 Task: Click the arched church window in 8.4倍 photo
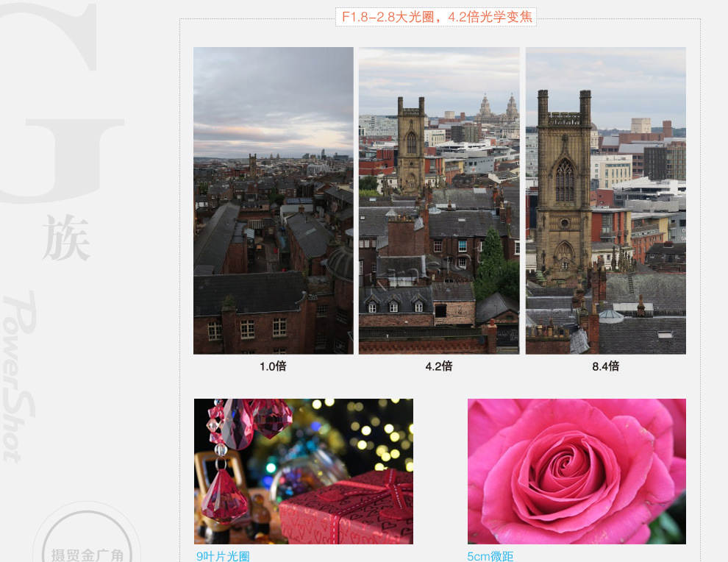tap(564, 181)
